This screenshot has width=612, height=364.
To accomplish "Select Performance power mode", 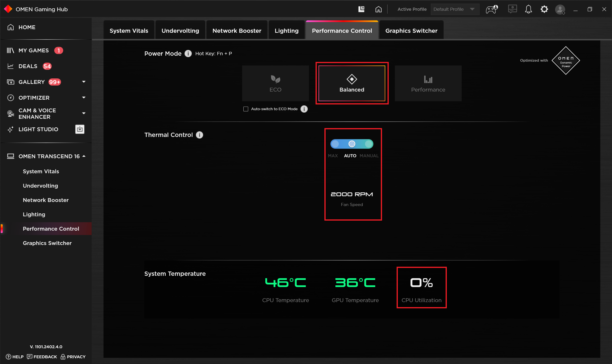I will pyautogui.click(x=428, y=83).
